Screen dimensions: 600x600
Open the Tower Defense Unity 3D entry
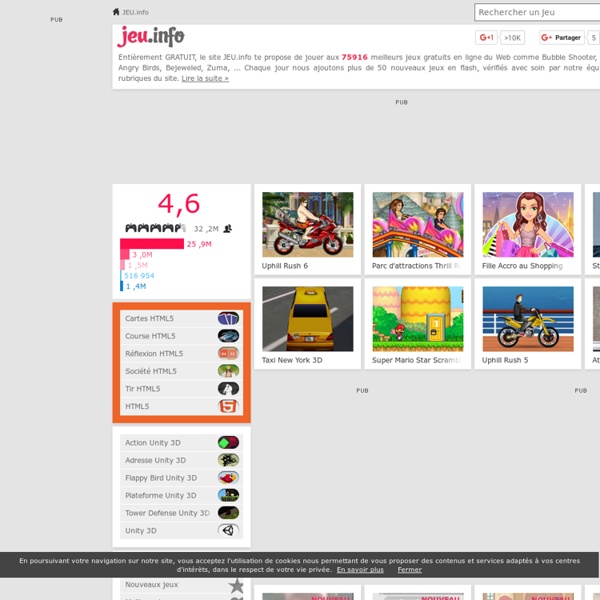click(x=181, y=513)
